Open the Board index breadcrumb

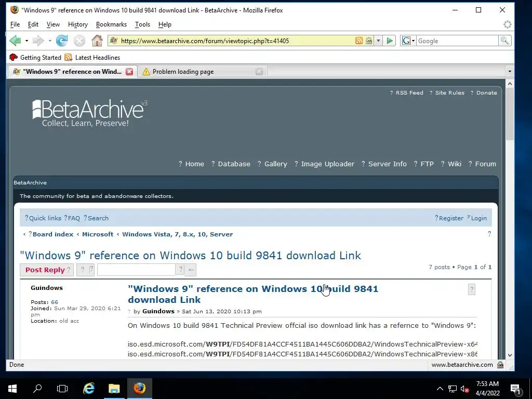53,234
